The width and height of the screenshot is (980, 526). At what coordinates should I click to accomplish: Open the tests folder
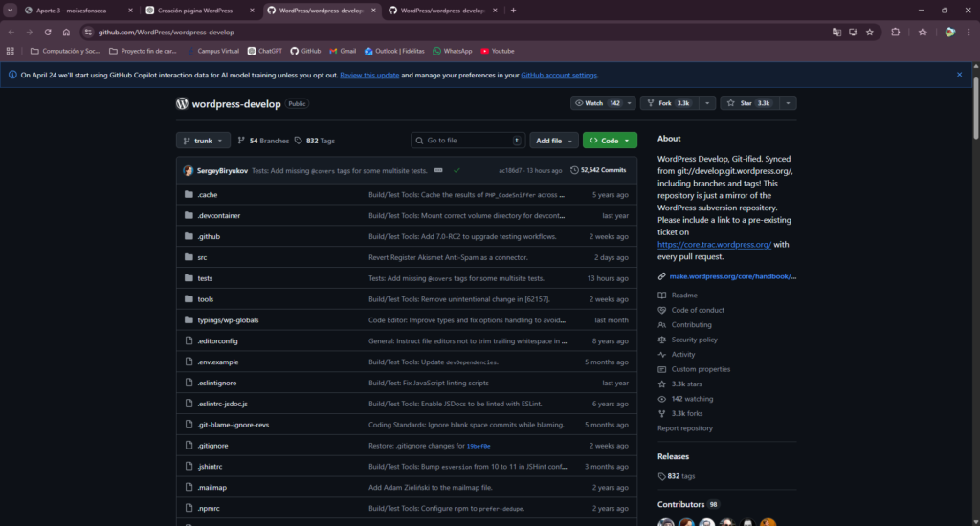205,278
